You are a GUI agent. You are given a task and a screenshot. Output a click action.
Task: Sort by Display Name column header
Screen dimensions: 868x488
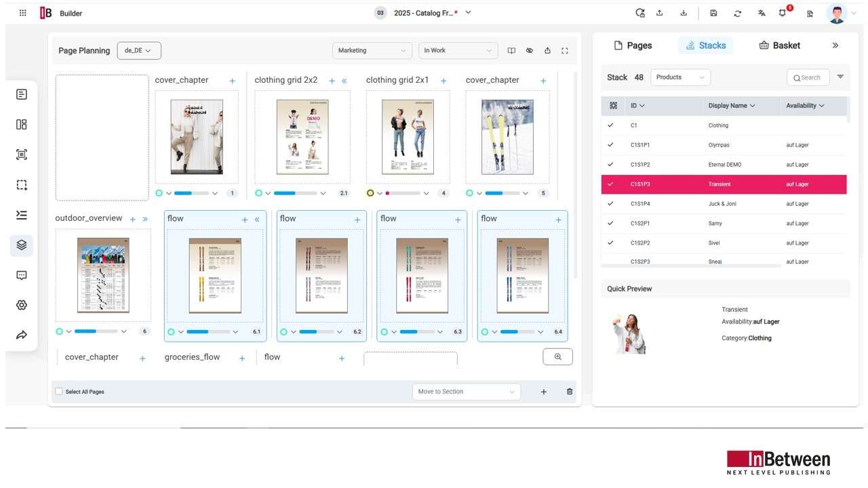[732, 106]
